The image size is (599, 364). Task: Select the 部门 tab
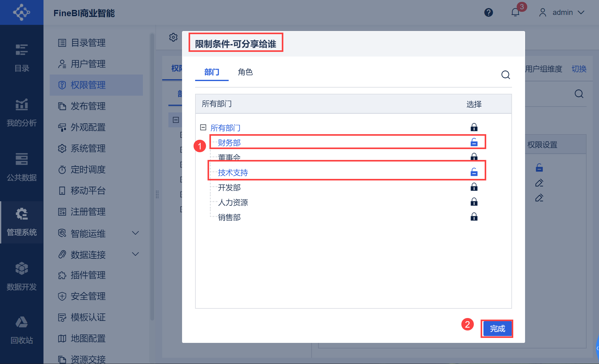212,72
